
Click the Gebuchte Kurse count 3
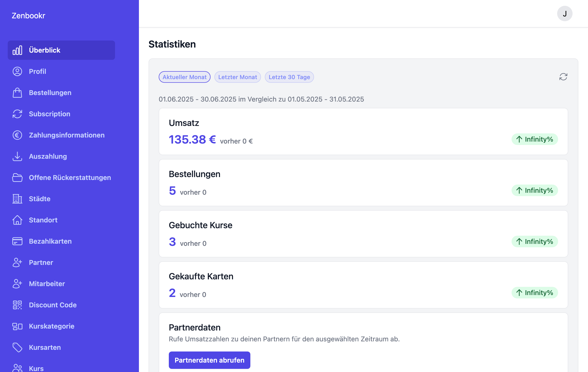click(x=172, y=242)
